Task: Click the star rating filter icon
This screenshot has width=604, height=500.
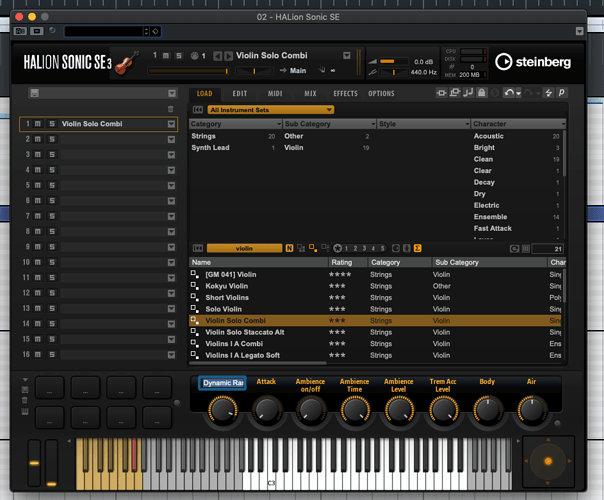Action: click(x=337, y=248)
